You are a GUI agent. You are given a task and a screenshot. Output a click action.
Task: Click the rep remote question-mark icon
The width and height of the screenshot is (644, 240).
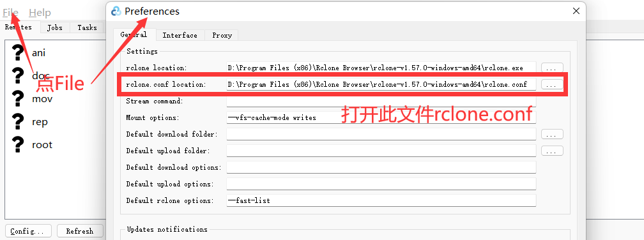(17, 121)
